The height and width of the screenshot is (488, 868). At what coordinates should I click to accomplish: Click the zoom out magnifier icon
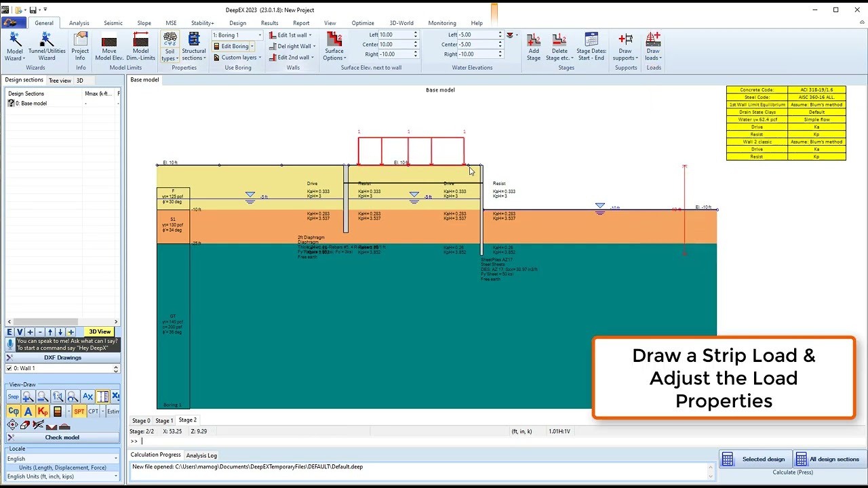tap(43, 396)
